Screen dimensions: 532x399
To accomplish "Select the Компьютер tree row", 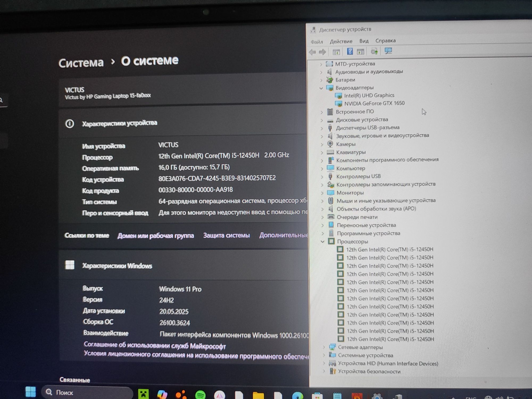I will [351, 168].
